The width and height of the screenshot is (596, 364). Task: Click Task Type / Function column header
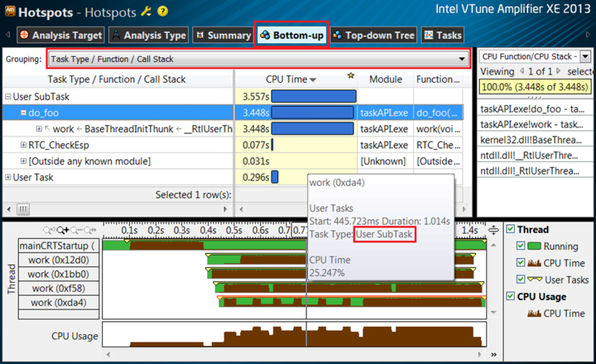click(118, 79)
